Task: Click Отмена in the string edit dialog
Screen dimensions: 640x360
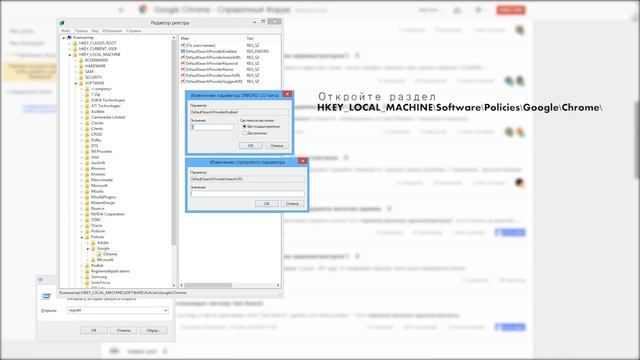Action: pyautogui.click(x=292, y=204)
